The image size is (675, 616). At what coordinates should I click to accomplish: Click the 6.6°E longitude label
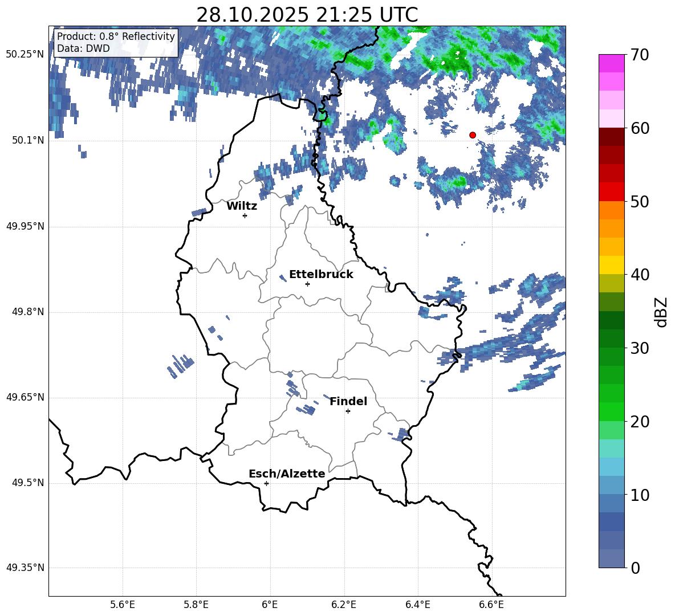tap(491, 605)
